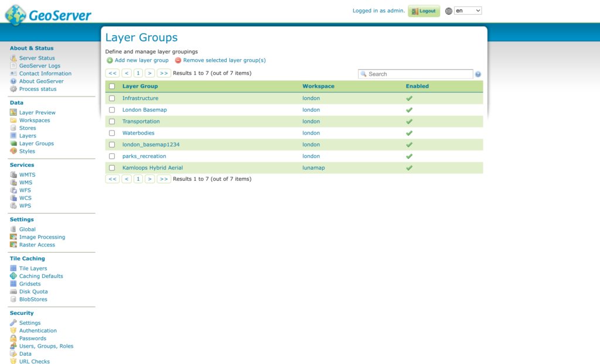Click the green Add new layer group icon
Viewport: 600px width, 364px height.
click(110, 60)
